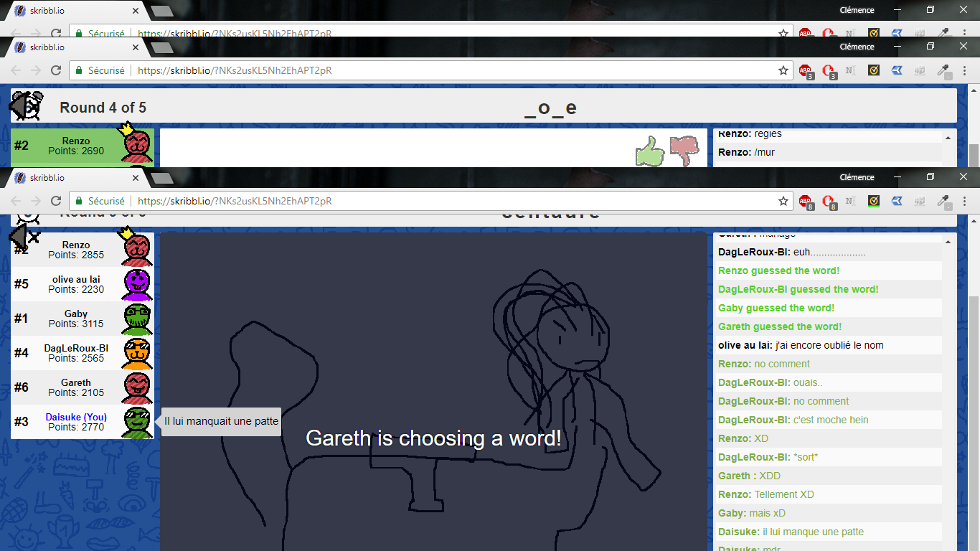
Task: Click olive au lai's purple avatar
Action: click(x=136, y=284)
